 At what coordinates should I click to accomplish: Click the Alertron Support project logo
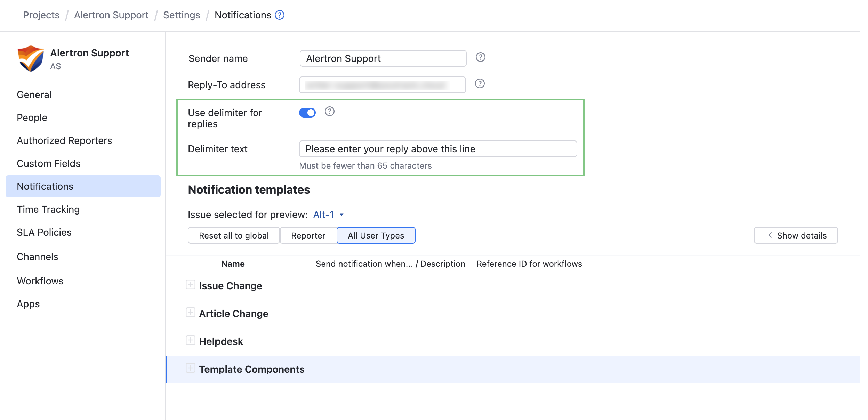(x=31, y=58)
